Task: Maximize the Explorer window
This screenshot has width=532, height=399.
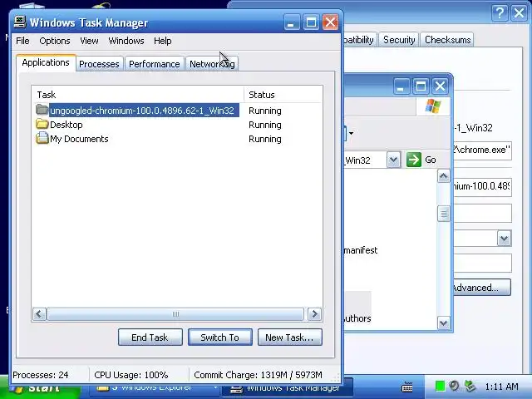Action: pos(421,86)
